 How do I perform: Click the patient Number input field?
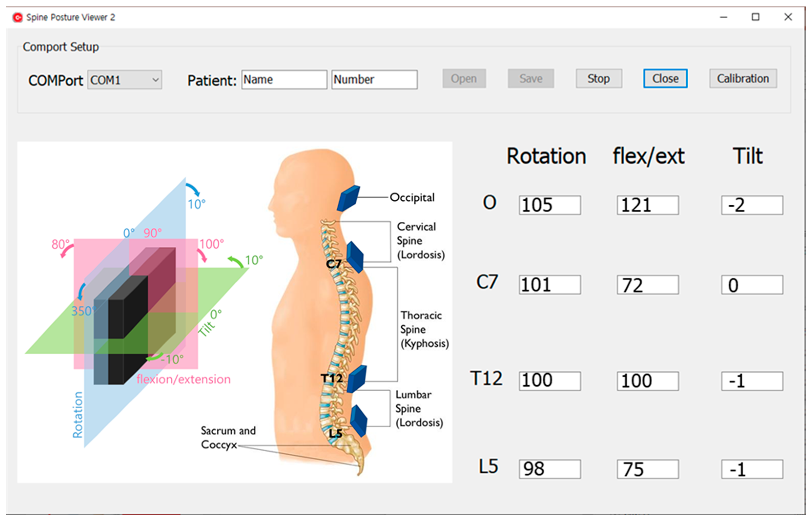click(x=374, y=80)
